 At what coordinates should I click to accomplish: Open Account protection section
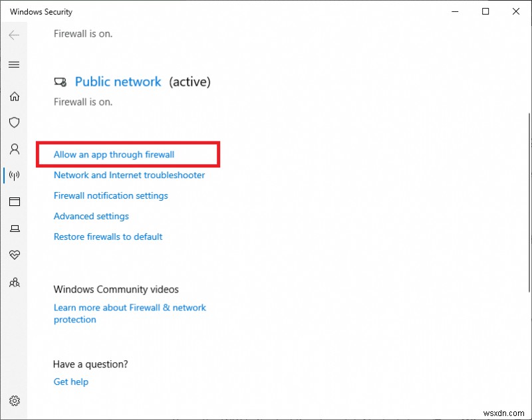[15, 149]
